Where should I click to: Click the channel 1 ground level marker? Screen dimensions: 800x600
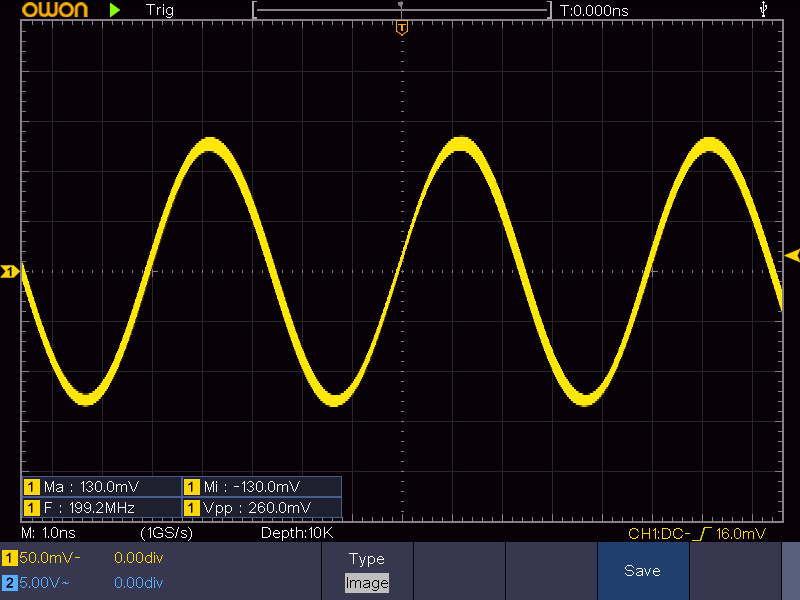tap(10, 271)
